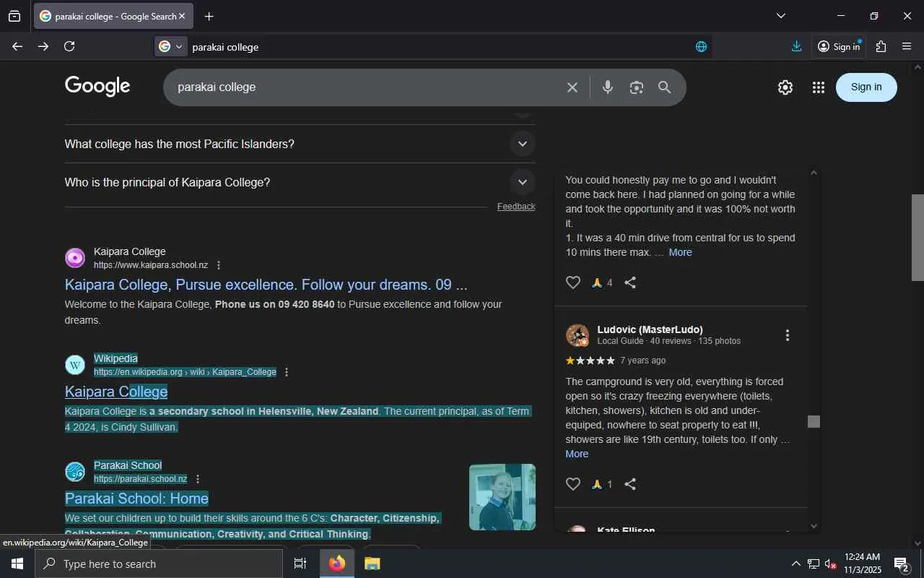Image resolution: width=924 pixels, height=578 pixels.
Task: Open Windows Start menu
Action: tap(17, 564)
